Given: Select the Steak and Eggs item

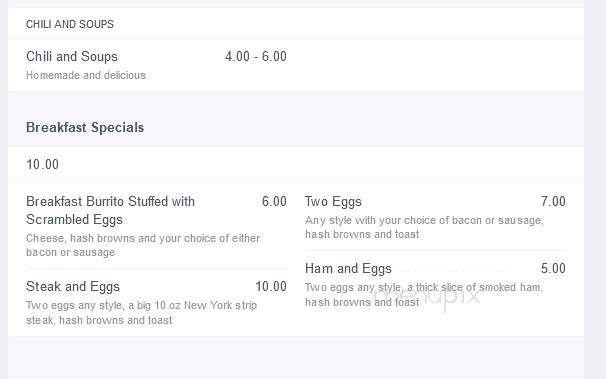Looking at the screenshot, I should click(73, 286).
